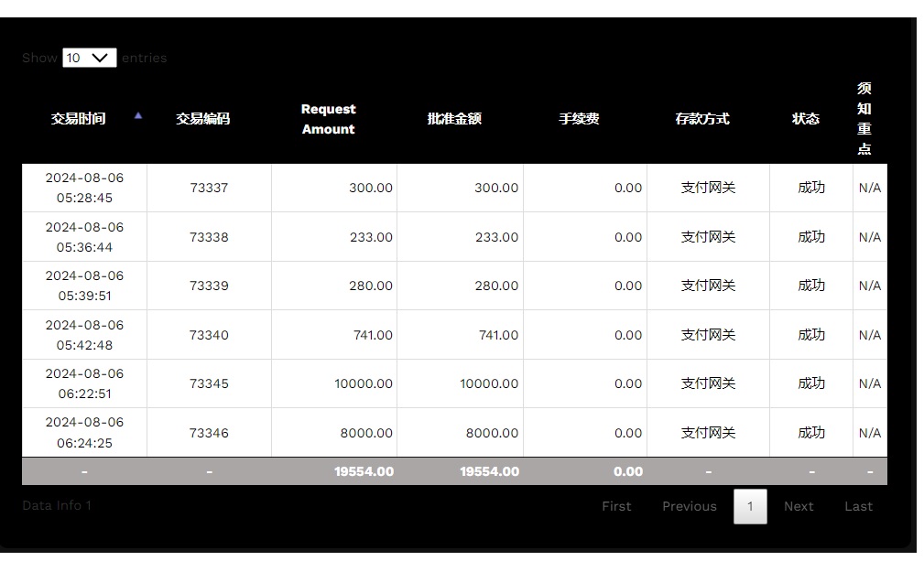Sort table by 状态 column header
Viewport: 924px width, 561px height.
point(806,119)
